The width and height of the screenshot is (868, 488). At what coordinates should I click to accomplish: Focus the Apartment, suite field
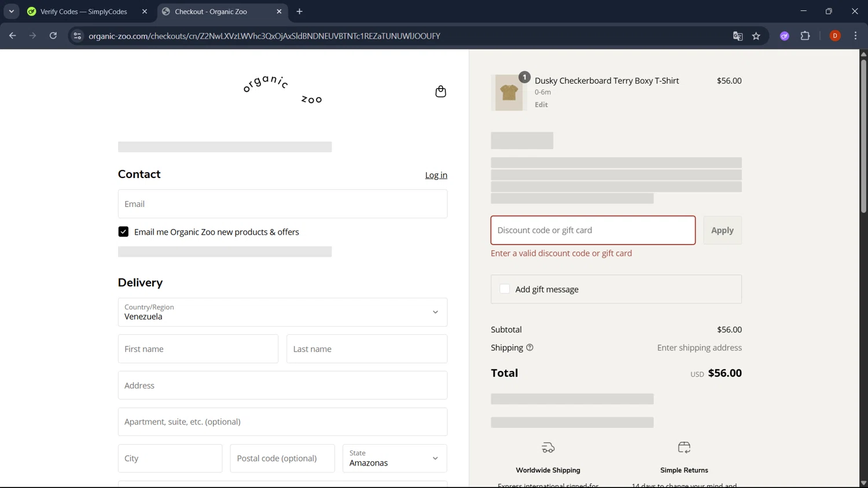pyautogui.click(x=282, y=422)
